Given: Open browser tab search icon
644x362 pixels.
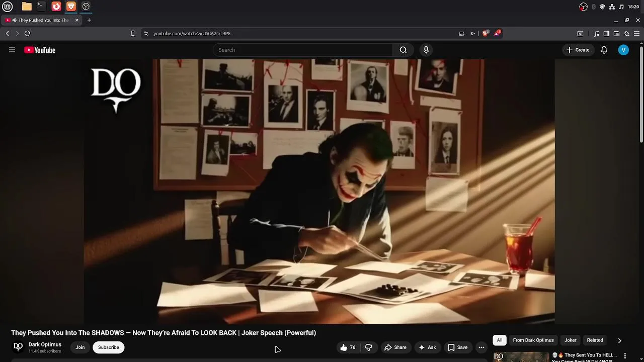Looking at the screenshot, I should pos(580,33).
